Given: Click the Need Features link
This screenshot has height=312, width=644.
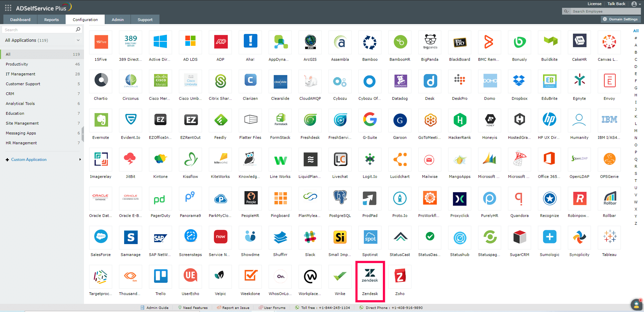Looking at the screenshot, I should coord(193,308).
